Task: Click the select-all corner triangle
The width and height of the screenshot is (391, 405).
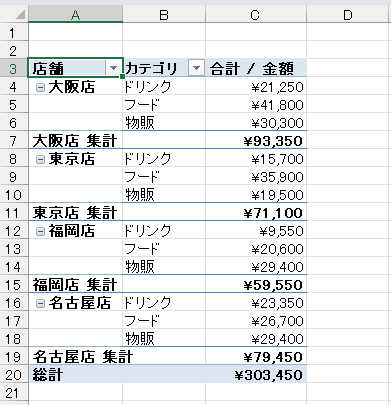Action: [x=20, y=15]
